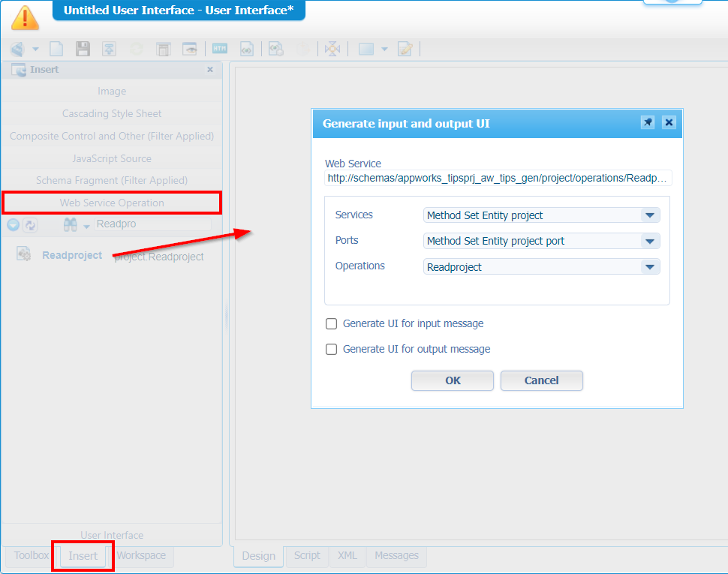Click the new document toolbar icon
The height and width of the screenshot is (574, 728).
[x=57, y=50]
